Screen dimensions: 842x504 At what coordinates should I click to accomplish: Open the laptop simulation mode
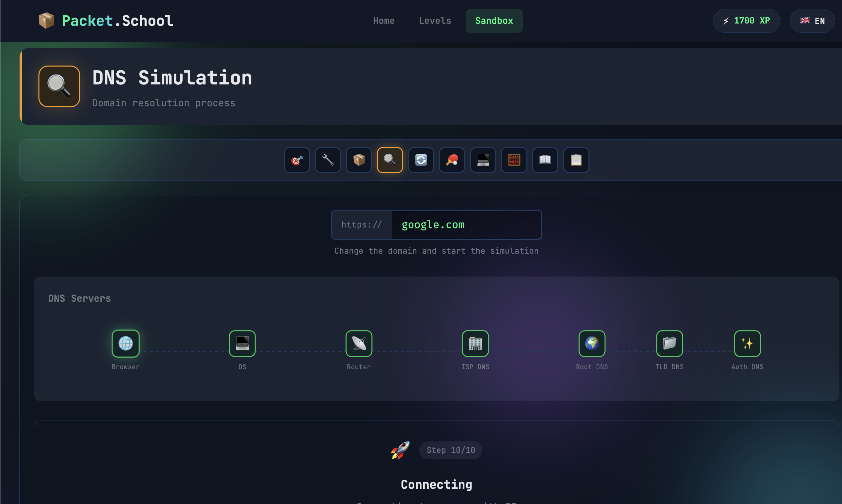pyautogui.click(x=483, y=160)
